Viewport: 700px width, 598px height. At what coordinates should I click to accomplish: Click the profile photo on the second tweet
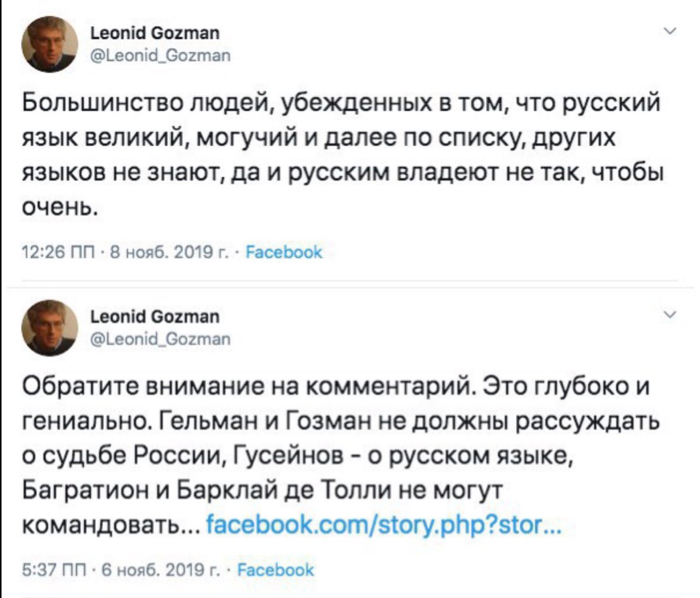pyautogui.click(x=49, y=328)
